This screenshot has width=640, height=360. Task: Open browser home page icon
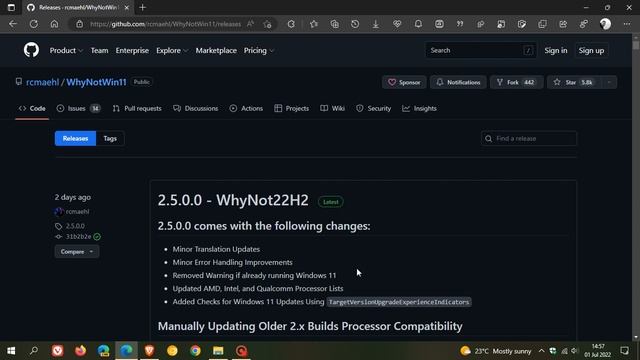click(x=54, y=24)
